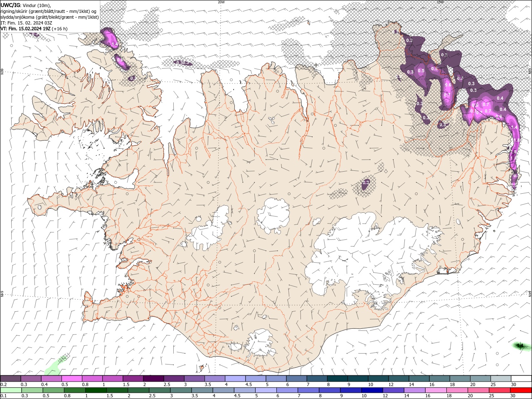Click the snow scale swatch between 0.2 and 0.3
532x399 pixels.
pos(11,379)
